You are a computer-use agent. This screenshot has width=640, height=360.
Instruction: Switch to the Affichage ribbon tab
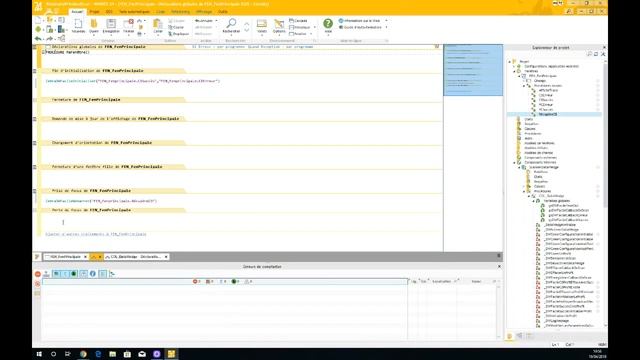pyautogui.click(x=203, y=12)
